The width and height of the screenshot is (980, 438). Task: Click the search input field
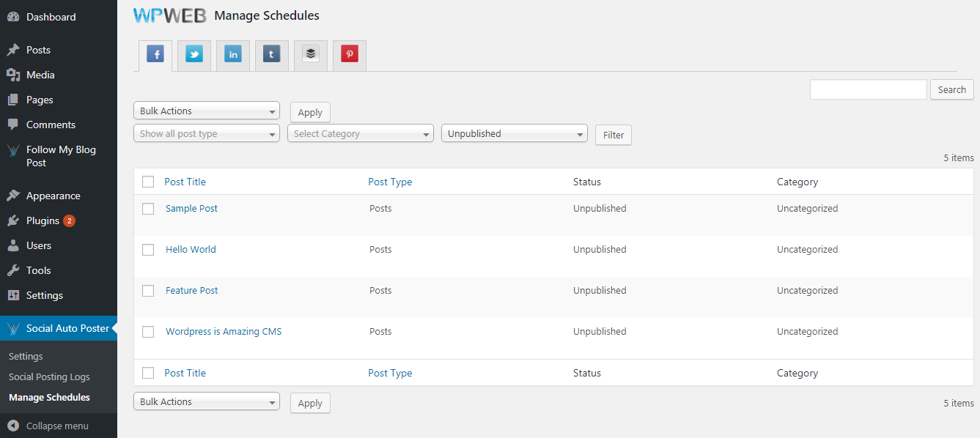coord(868,89)
